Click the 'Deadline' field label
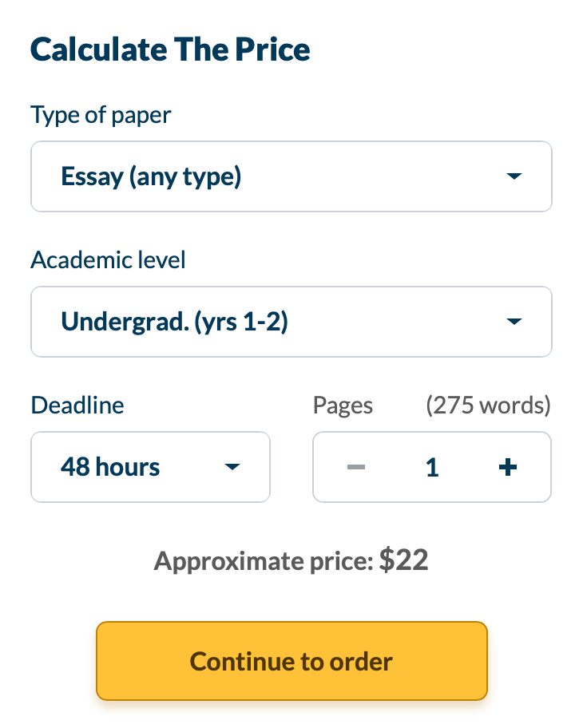Viewport: 583px width, 728px height. point(77,405)
